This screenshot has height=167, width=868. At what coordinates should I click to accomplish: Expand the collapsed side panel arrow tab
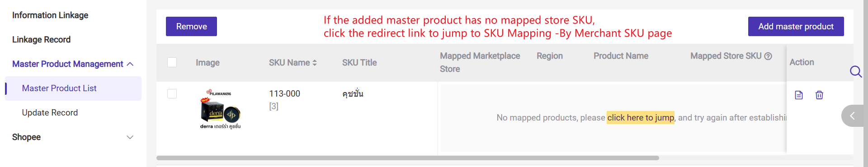(853, 116)
